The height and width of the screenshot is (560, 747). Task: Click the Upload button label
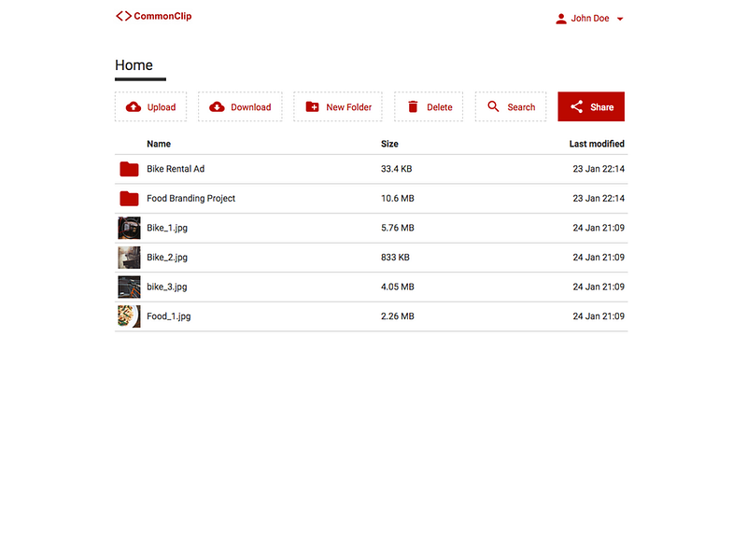[x=162, y=107]
